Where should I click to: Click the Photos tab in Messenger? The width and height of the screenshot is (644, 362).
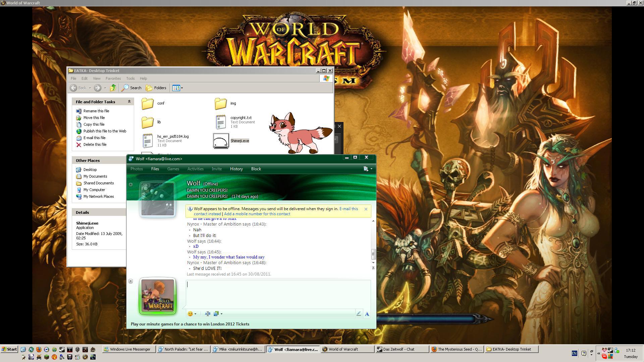[137, 169]
